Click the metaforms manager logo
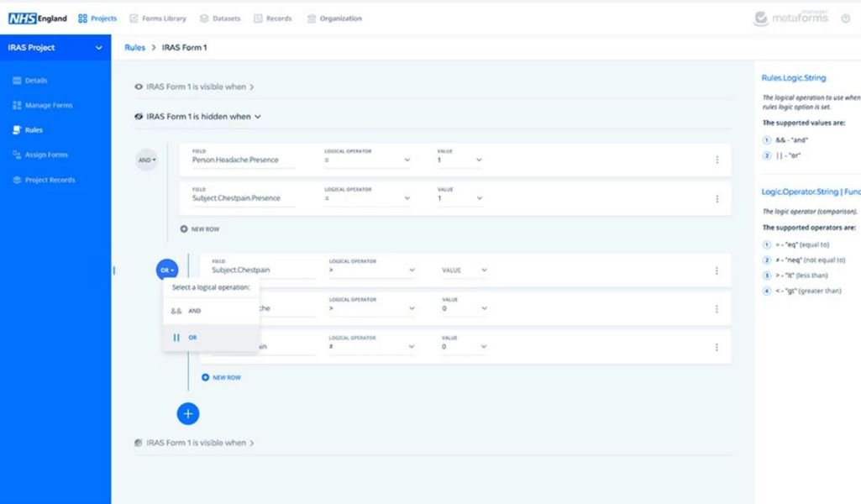Image resolution: width=861 pixels, height=504 pixels. (x=790, y=18)
